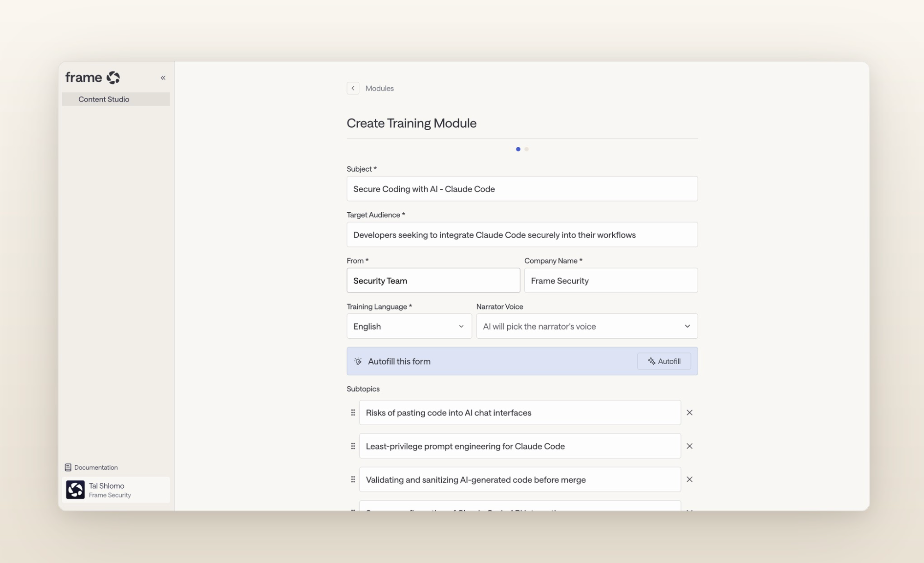Click the Company Name field

(610, 281)
